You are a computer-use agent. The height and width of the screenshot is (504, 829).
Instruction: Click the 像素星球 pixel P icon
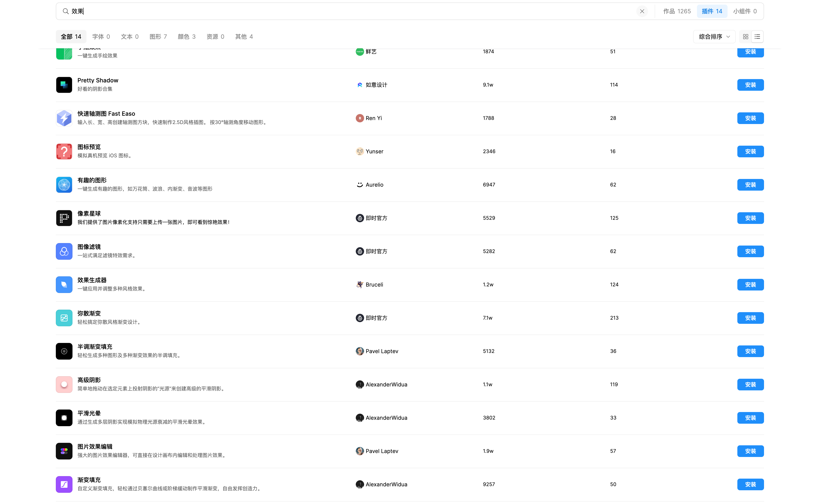click(64, 218)
